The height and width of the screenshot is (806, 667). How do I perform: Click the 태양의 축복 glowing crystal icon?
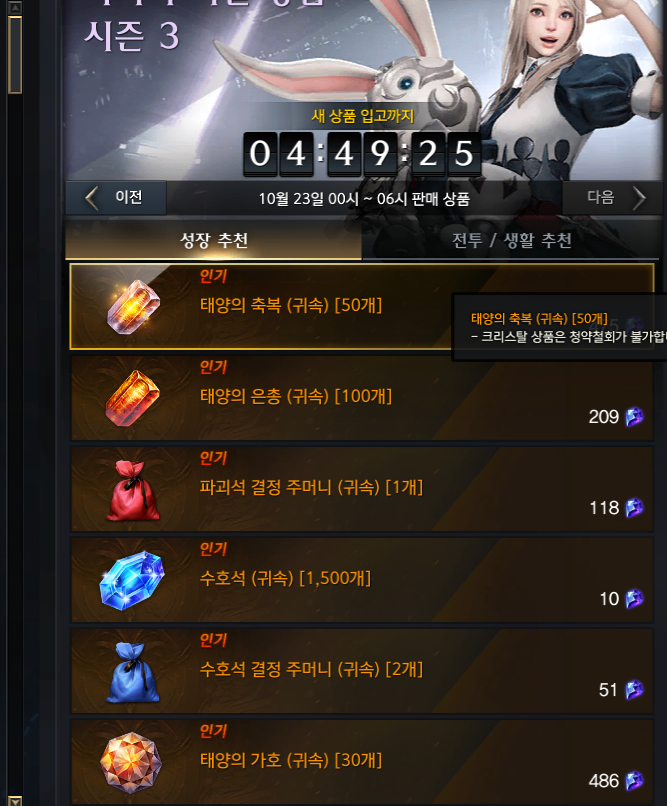click(133, 307)
